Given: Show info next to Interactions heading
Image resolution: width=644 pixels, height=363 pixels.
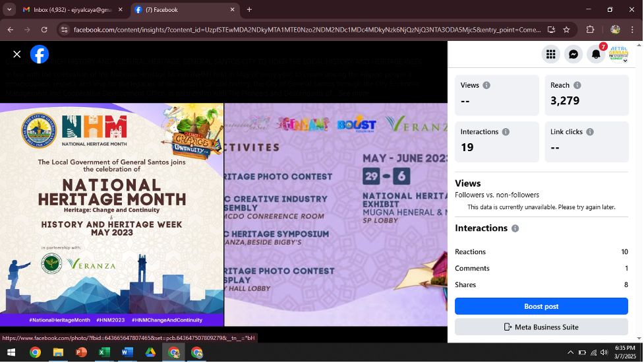Looking at the screenshot, I should 515,228.
